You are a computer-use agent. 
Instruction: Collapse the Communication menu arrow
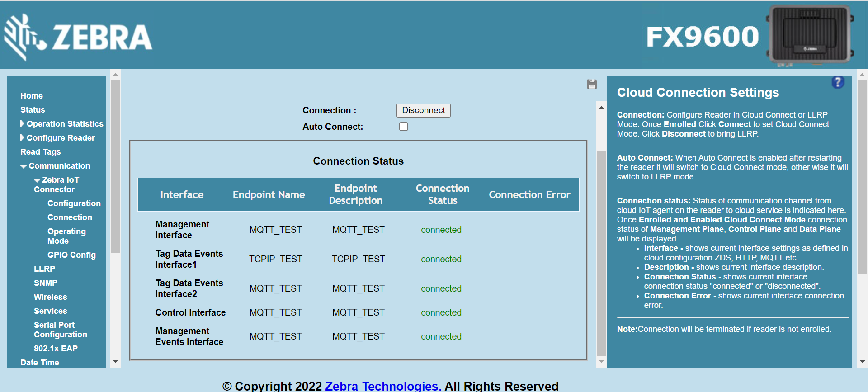24,166
